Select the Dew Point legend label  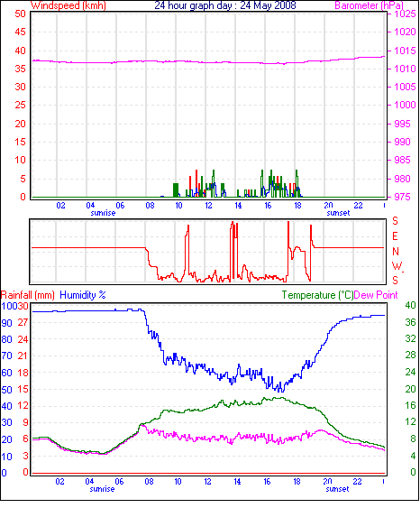(x=376, y=295)
